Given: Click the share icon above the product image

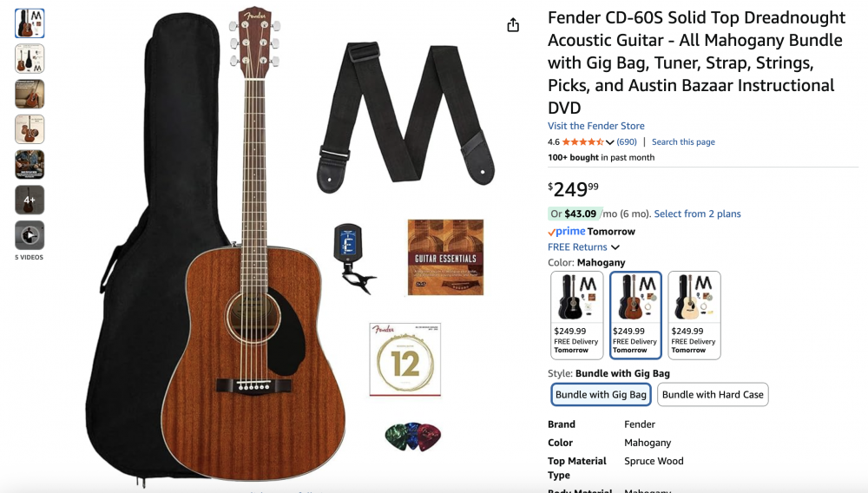Looking at the screenshot, I should coord(513,25).
